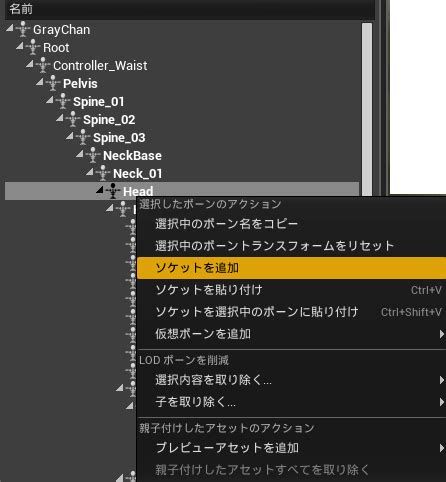Collapse the GrayChan tree node

(10, 28)
